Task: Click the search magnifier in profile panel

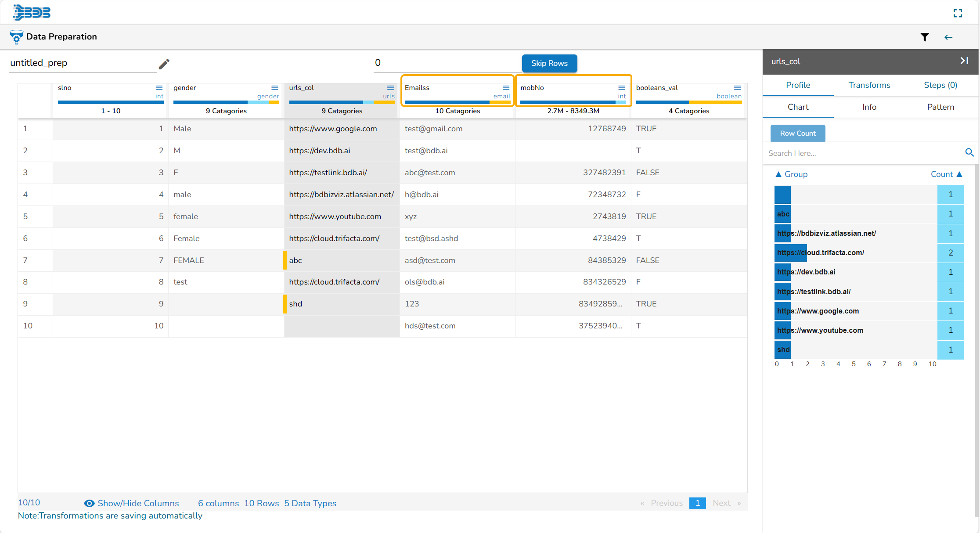Action: [x=969, y=153]
